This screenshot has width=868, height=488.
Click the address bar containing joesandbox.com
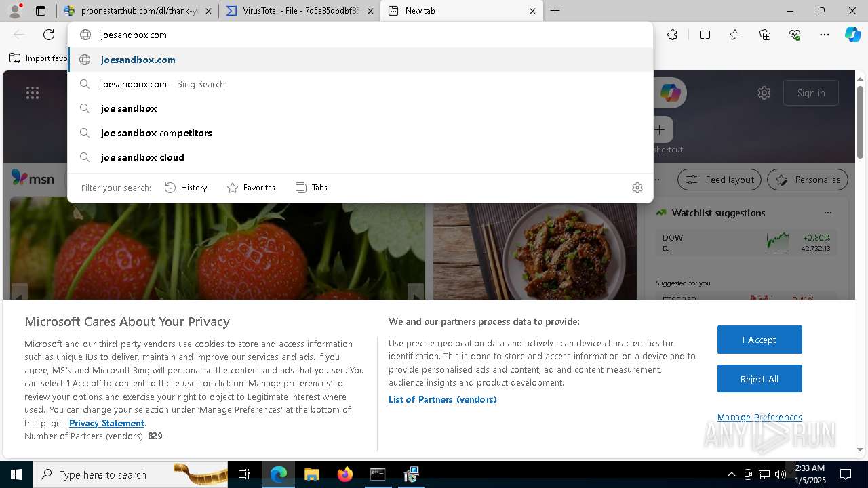pyautogui.click(x=360, y=35)
